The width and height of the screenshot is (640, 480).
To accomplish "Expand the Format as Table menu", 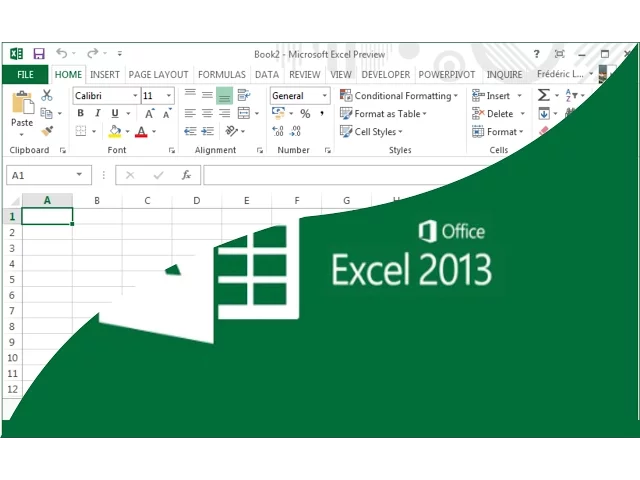I will (383, 113).
